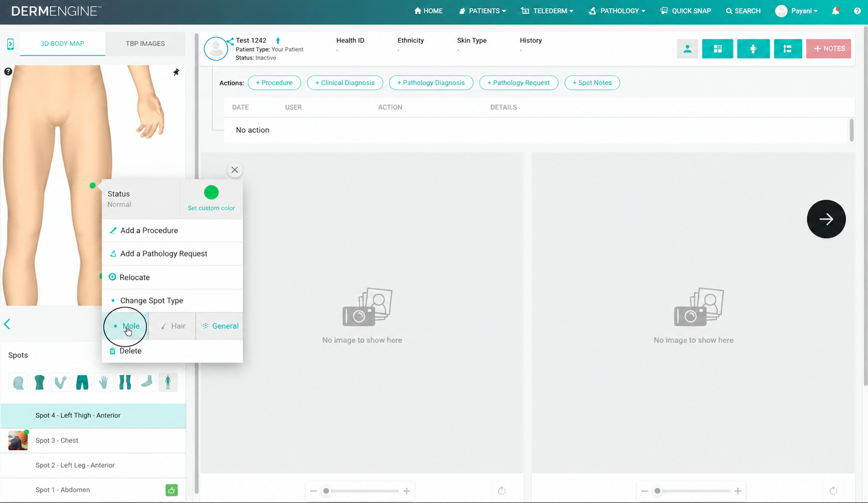The width and height of the screenshot is (868, 503).
Task: Set spot type to Mole
Action: point(125,326)
